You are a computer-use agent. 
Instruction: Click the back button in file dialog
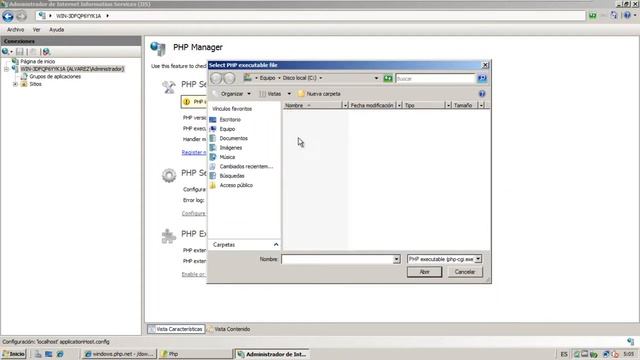tap(216, 78)
